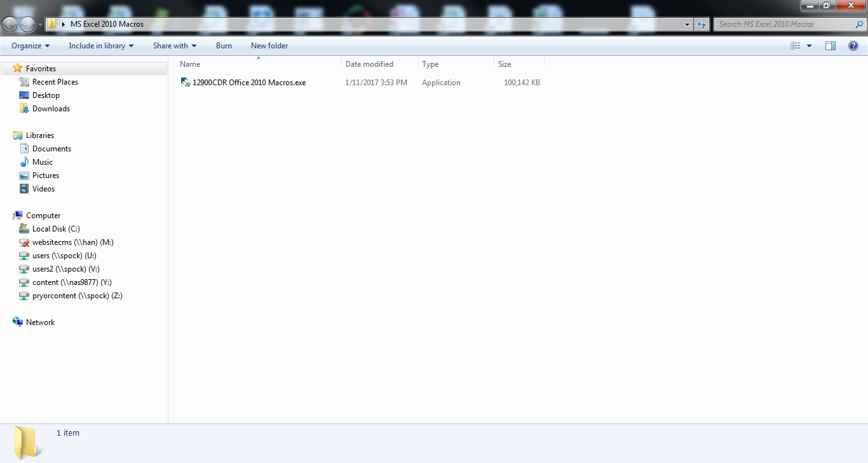Screen dimensions: 868x463
Task: Open the Organize dropdown menu
Action: (29, 45)
